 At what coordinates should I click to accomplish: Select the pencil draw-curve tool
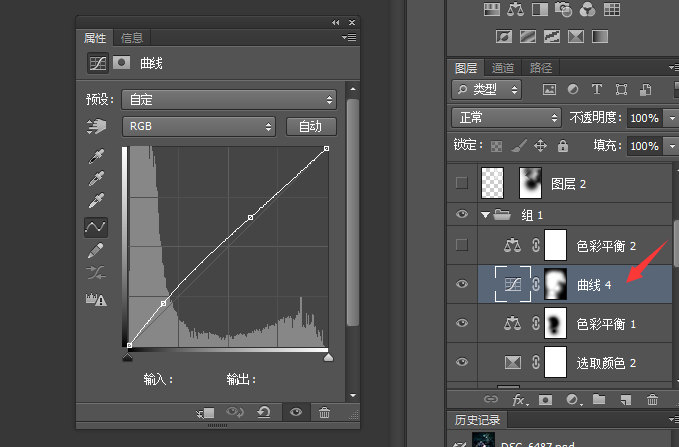point(96,250)
